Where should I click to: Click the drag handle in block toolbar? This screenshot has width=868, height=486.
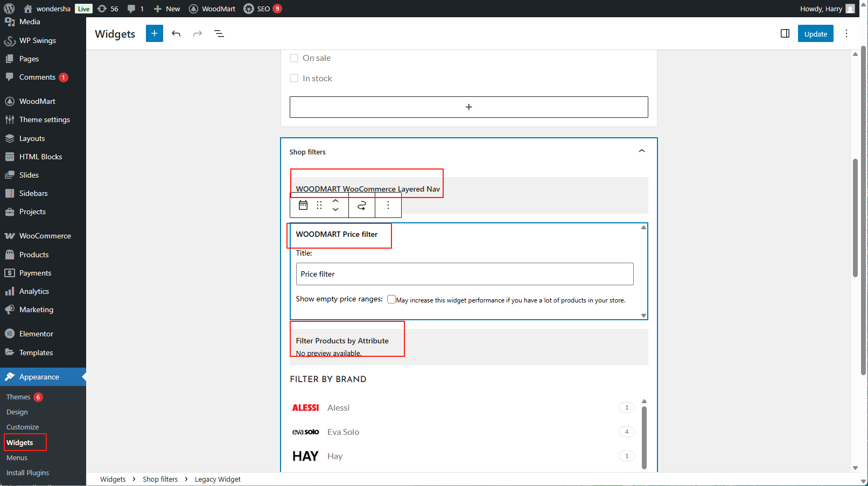coord(319,205)
